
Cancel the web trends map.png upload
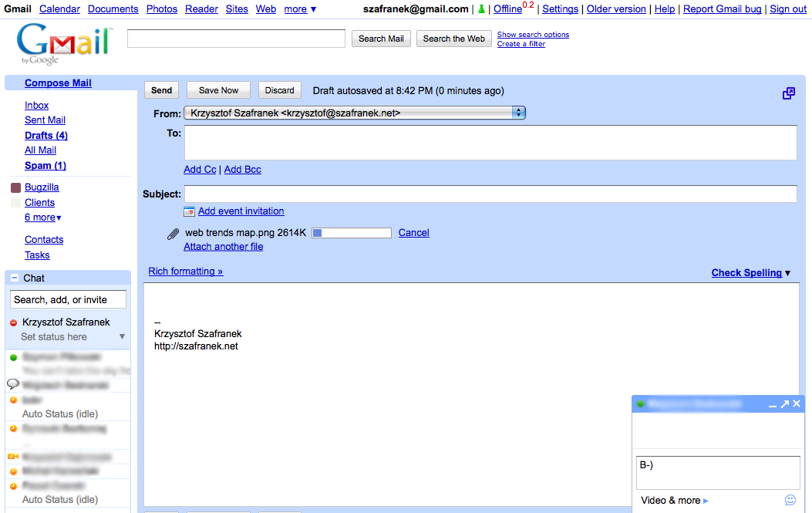point(413,233)
